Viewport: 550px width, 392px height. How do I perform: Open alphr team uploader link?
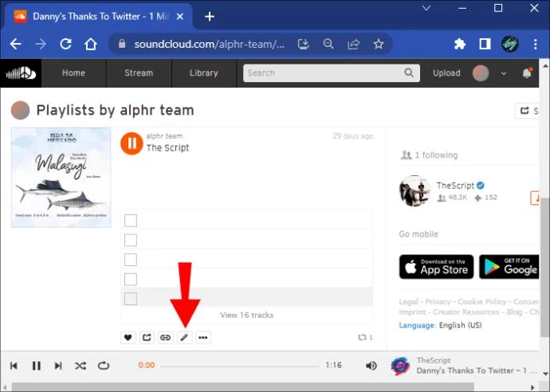tap(164, 136)
